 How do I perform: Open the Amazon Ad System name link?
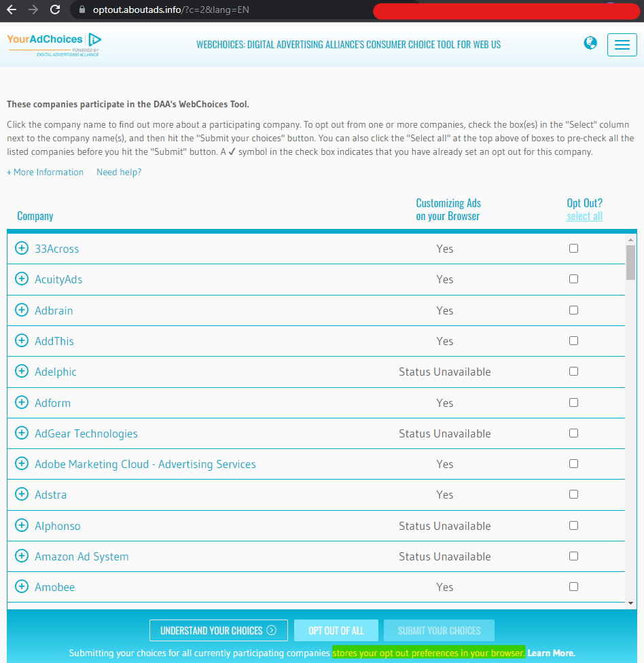click(82, 556)
